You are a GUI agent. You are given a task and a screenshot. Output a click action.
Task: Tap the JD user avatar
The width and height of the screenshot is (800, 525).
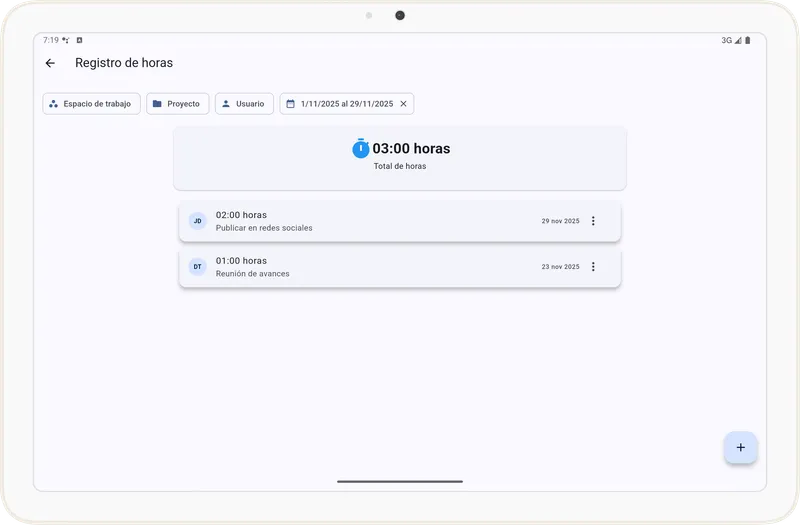pos(197,221)
